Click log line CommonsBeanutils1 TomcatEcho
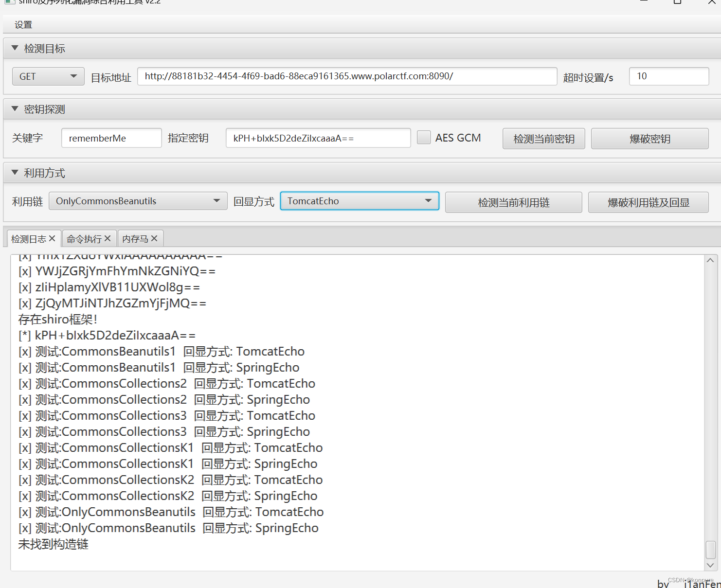 162,352
